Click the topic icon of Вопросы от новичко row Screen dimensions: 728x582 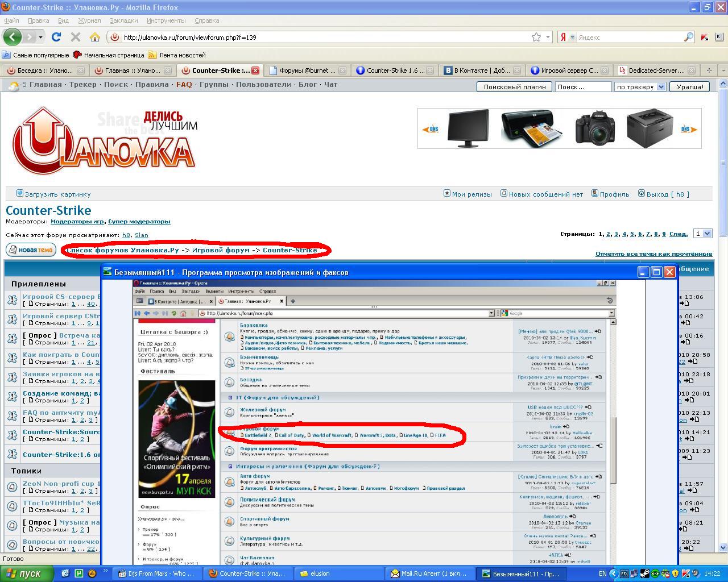[12, 545]
